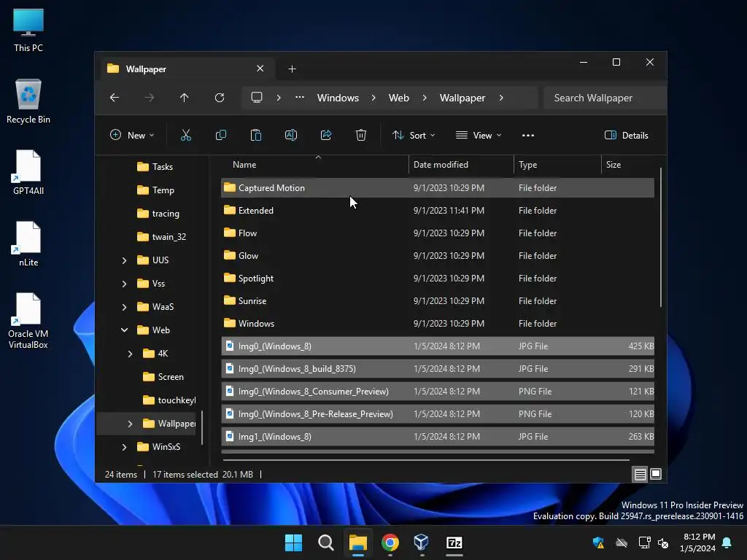This screenshot has width=747, height=560.
Task: Click the Wallpaper tab title
Action: (146, 69)
